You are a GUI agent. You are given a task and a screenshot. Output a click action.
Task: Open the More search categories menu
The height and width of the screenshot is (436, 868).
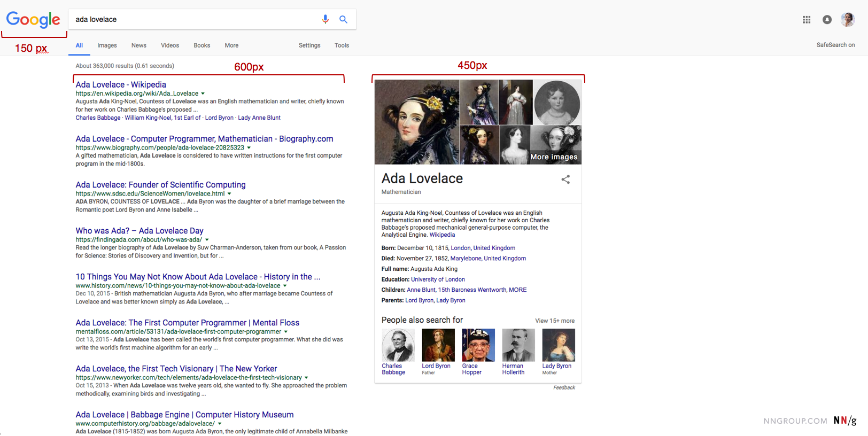pyautogui.click(x=231, y=45)
